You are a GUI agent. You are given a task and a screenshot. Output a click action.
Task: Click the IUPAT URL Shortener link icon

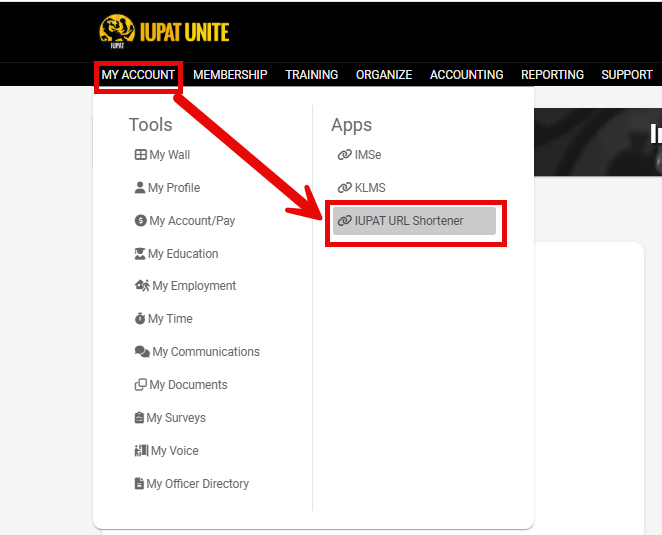(x=345, y=220)
